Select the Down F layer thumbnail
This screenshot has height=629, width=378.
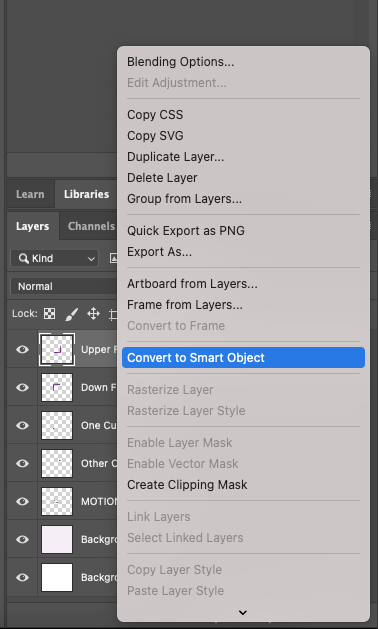tap(57, 388)
